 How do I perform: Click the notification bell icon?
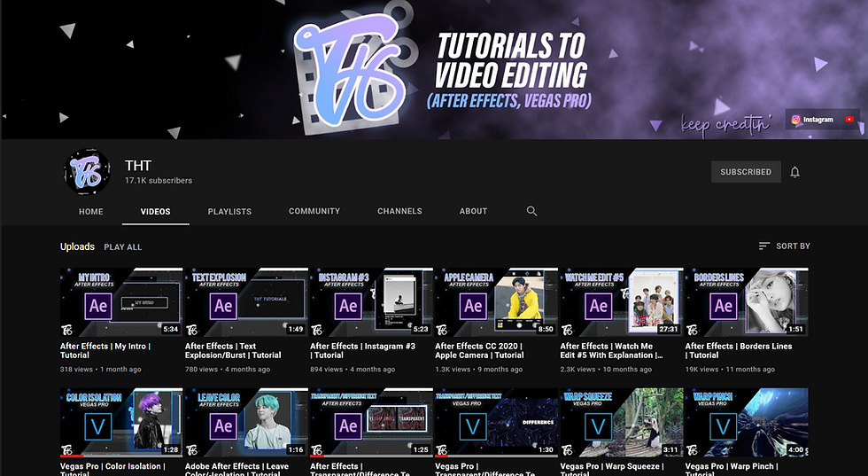coord(795,172)
